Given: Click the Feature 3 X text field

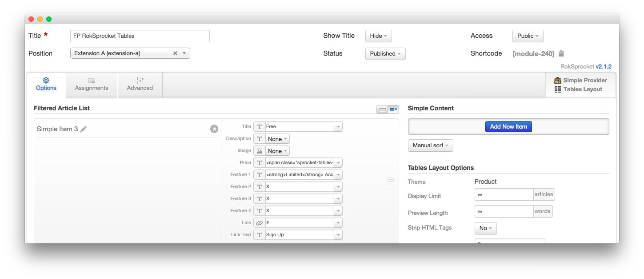Looking at the screenshot, I should point(300,199).
